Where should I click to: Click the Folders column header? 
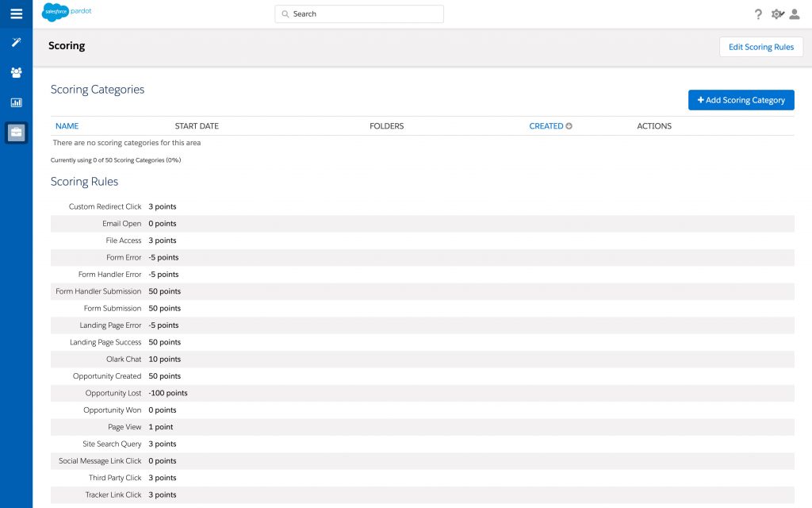386,126
